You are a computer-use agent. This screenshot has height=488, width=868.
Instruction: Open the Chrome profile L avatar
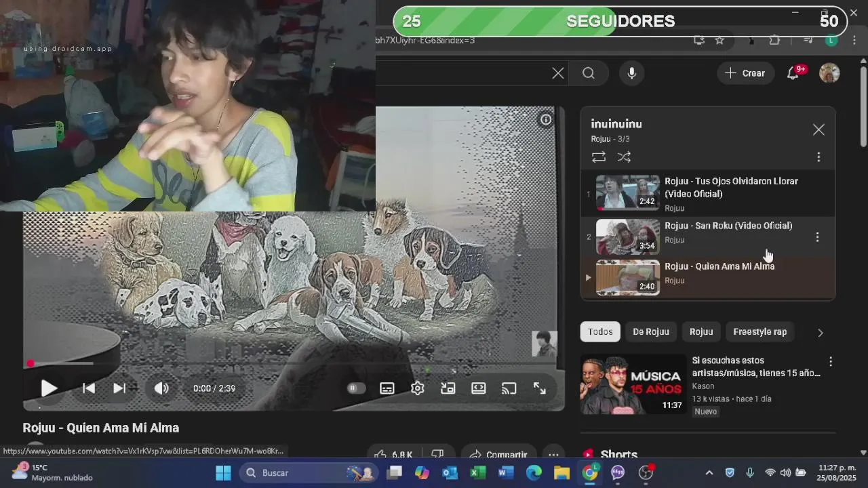pyautogui.click(x=831, y=41)
